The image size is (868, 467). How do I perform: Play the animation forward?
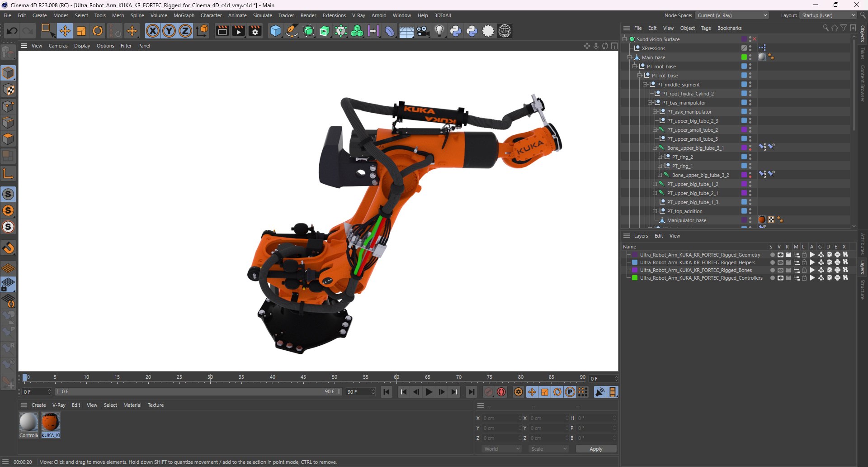[429, 392]
